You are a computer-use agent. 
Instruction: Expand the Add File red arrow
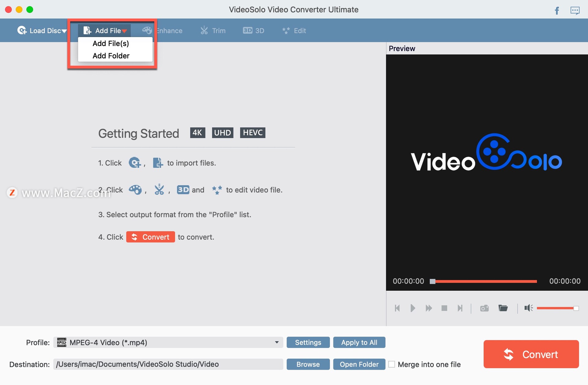(x=124, y=31)
